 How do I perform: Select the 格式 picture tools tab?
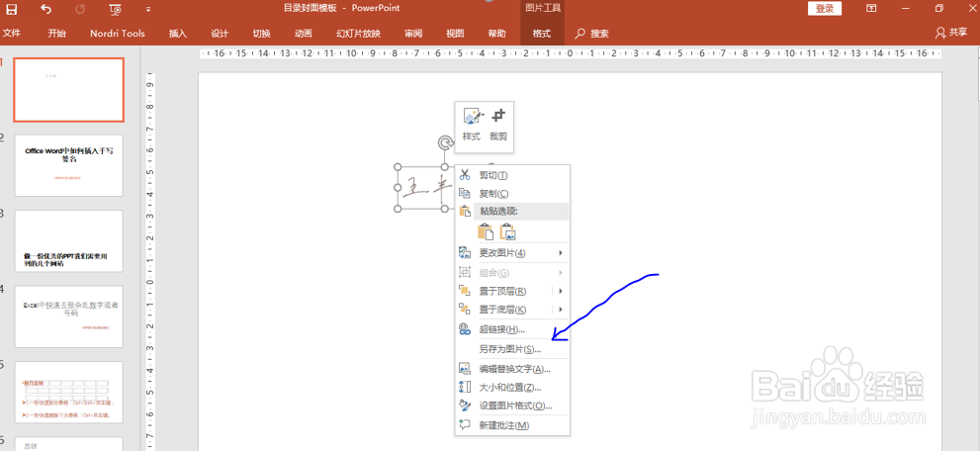click(x=542, y=33)
